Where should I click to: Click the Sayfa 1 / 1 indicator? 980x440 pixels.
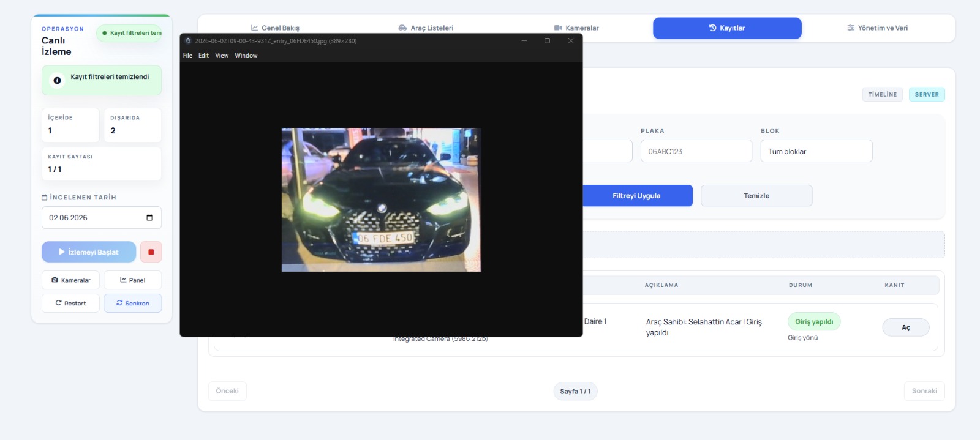click(575, 392)
